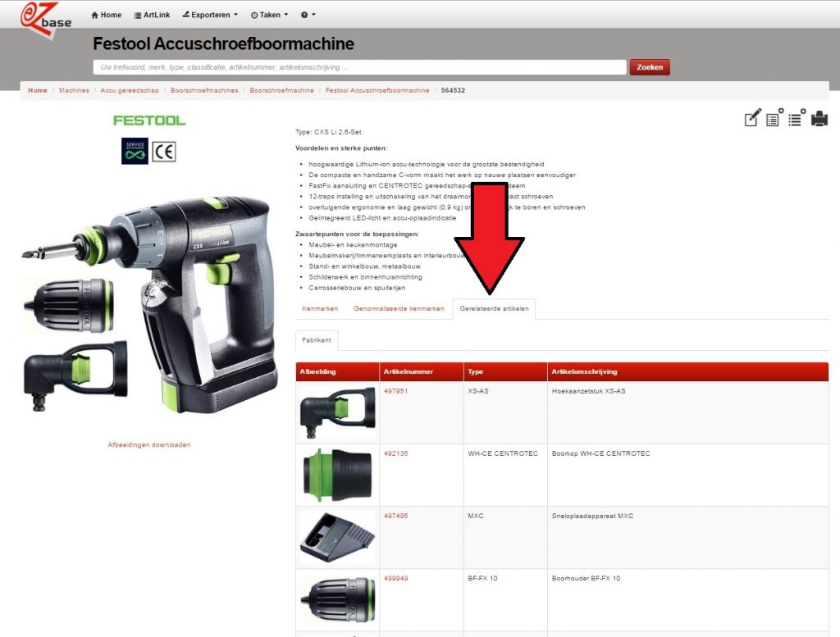Open the Exporteren dropdown menu
The width and height of the screenshot is (840, 637).
(210, 15)
